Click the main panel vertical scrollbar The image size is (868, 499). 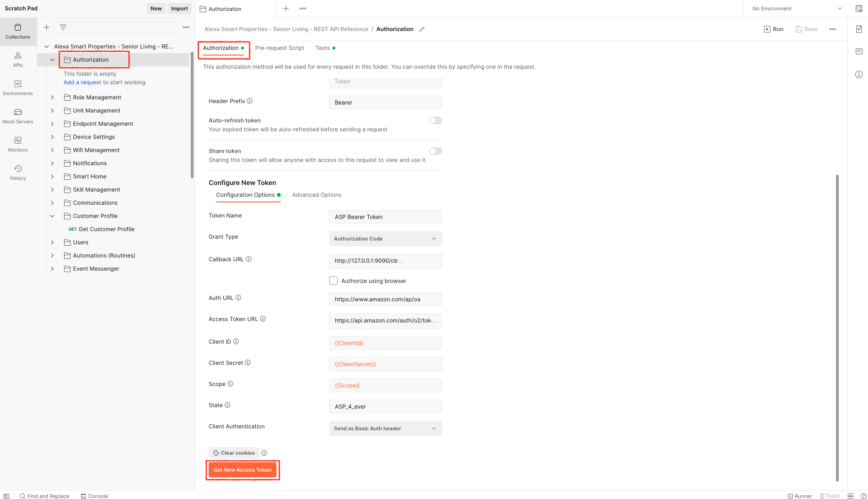pyautogui.click(x=837, y=328)
